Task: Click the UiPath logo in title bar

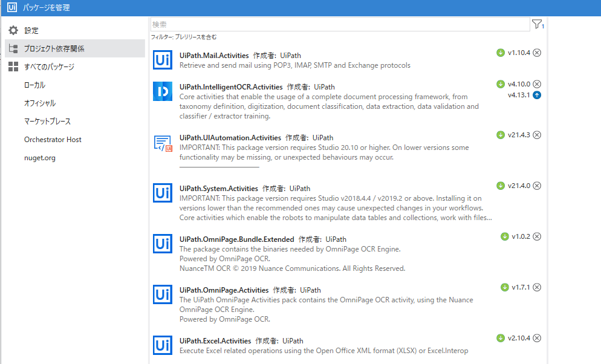Action: pyautogui.click(x=12, y=7)
